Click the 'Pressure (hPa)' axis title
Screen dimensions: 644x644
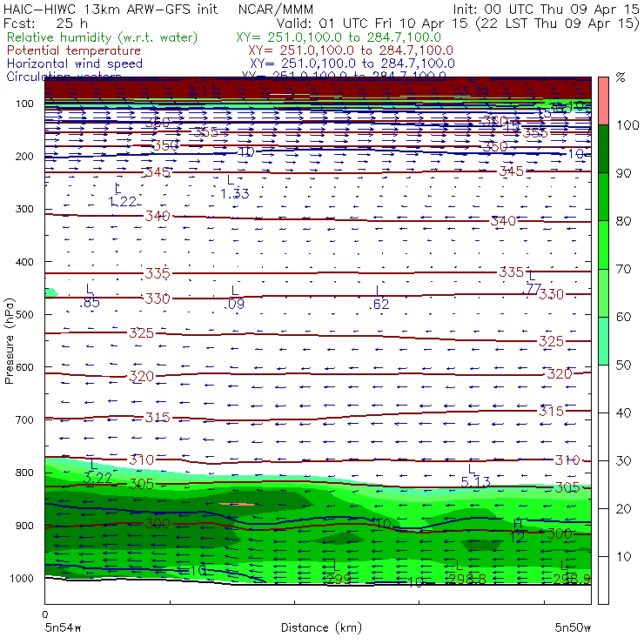tap(9, 341)
